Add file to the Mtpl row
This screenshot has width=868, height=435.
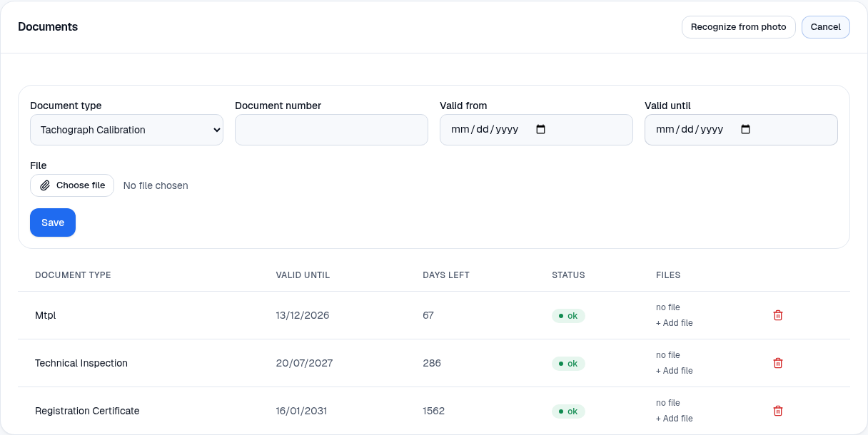coord(675,323)
